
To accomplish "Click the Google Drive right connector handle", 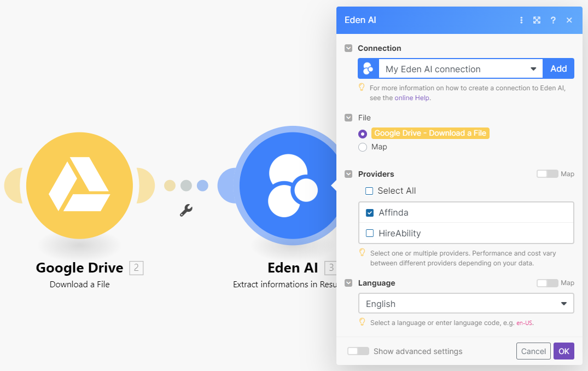I will (x=146, y=185).
